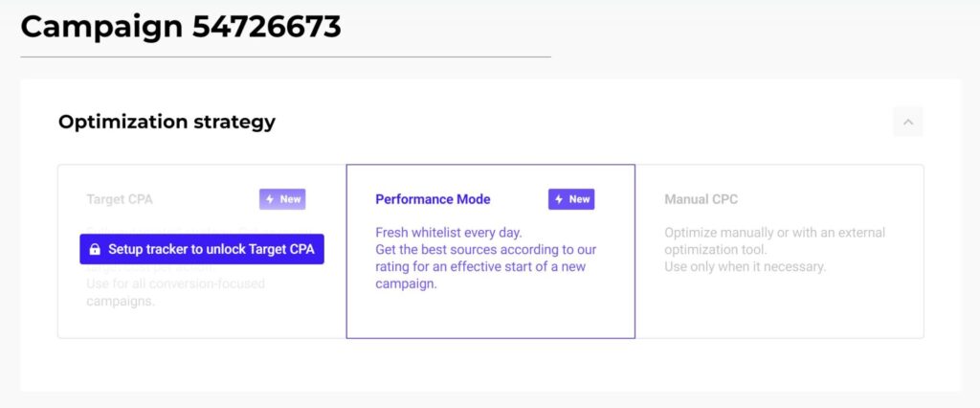980x408 pixels.
Task: Click the New badge next to Performance Mode
Action: click(x=571, y=199)
